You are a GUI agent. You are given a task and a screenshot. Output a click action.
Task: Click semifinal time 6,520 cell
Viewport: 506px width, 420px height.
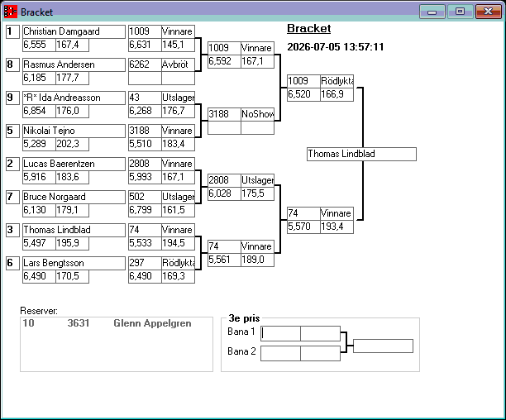pos(303,94)
